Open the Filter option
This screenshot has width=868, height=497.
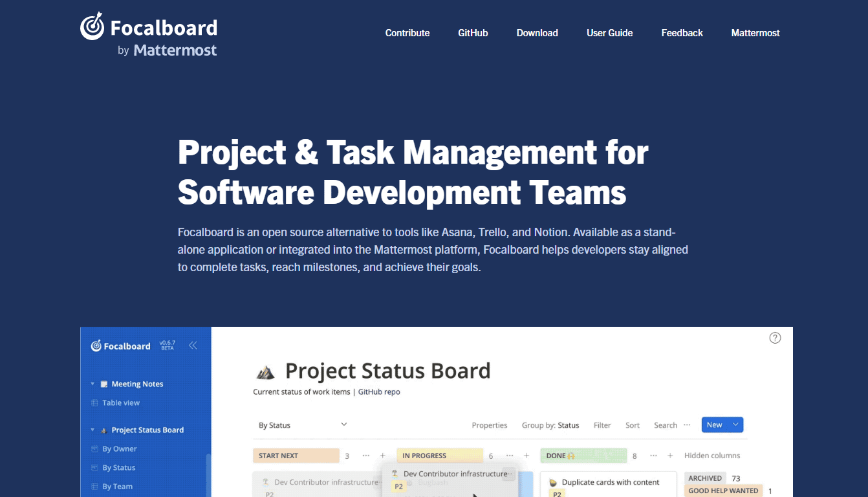[602, 425]
